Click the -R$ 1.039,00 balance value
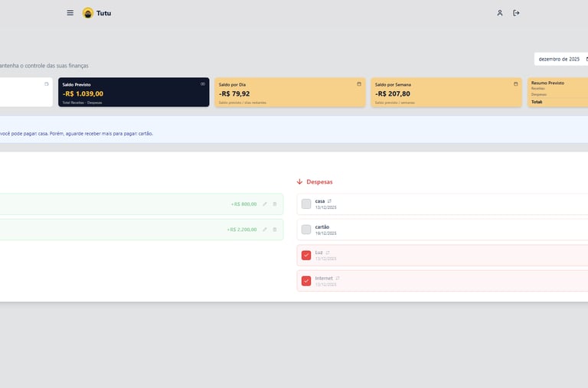This screenshot has width=588, height=388. click(83, 93)
